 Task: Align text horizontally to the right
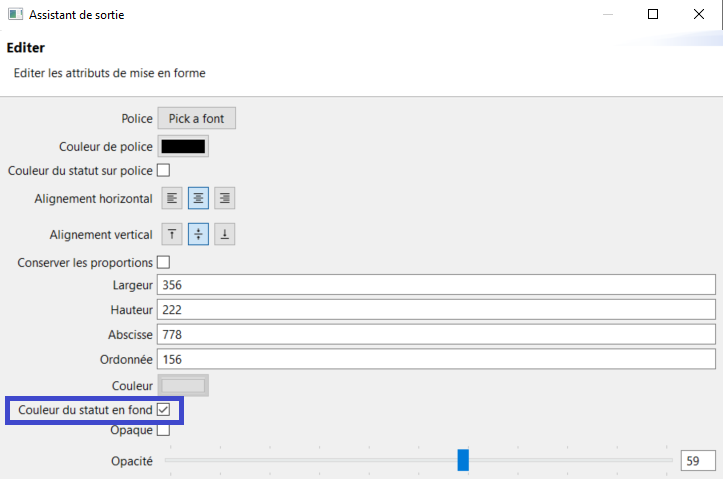click(x=225, y=198)
